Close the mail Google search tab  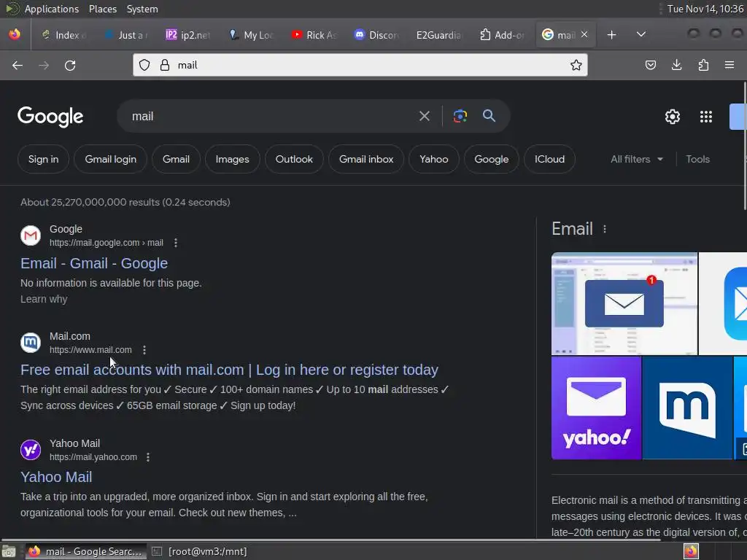584,34
